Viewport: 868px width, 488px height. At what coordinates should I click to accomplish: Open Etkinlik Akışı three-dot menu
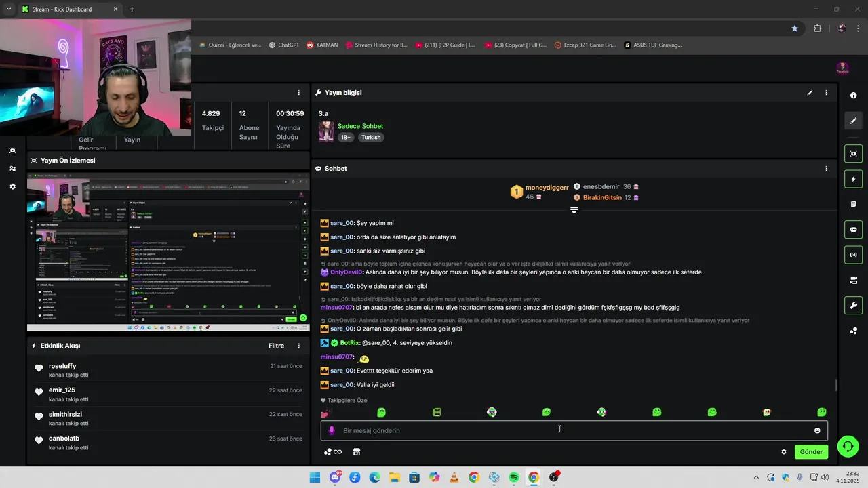click(298, 346)
